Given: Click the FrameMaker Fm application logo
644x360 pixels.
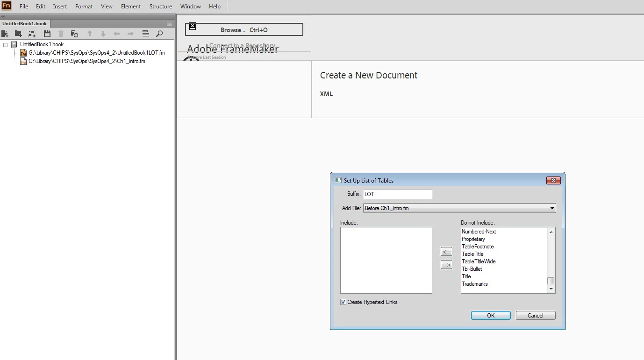Looking at the screenshot, I should [7, 6].
